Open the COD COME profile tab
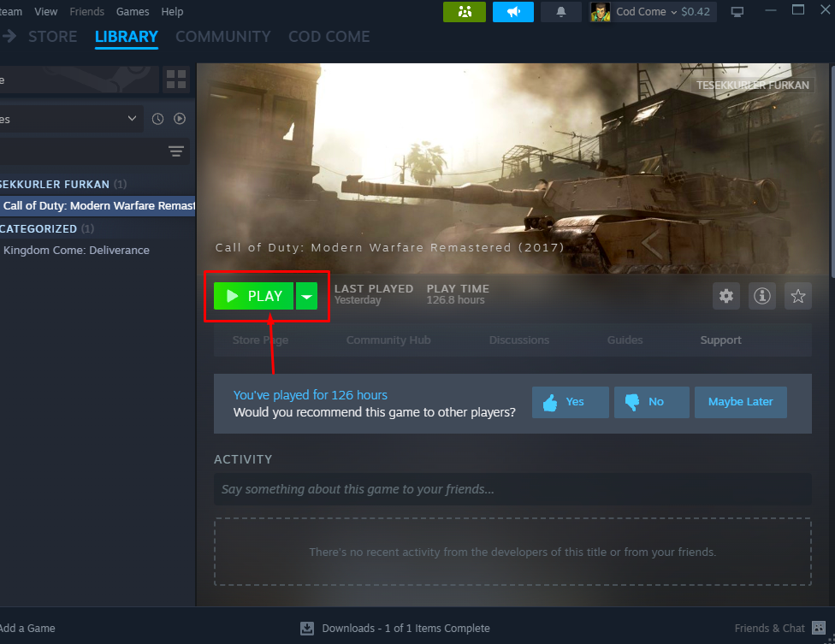 coord(329,36)
